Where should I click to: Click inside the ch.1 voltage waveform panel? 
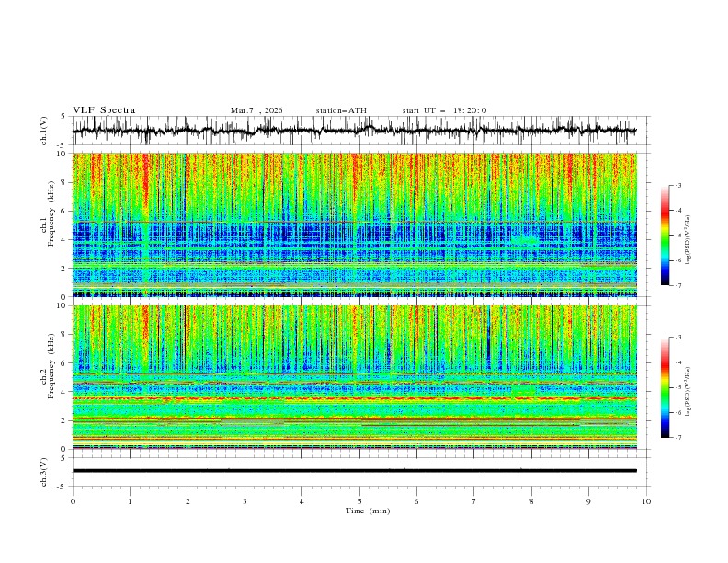(361, 131)
